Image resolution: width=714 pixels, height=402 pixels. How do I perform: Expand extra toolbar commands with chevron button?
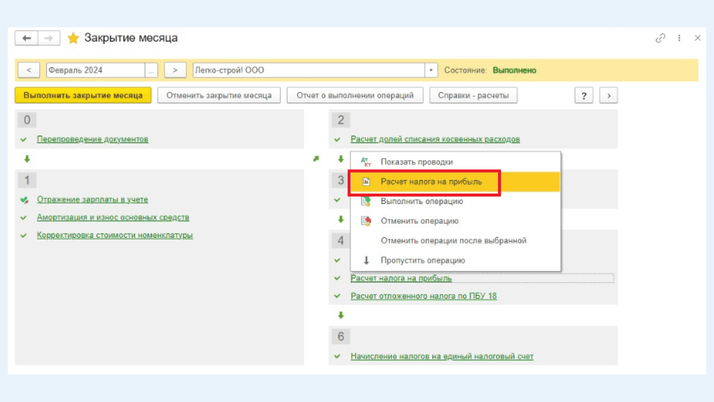(608, 95)
